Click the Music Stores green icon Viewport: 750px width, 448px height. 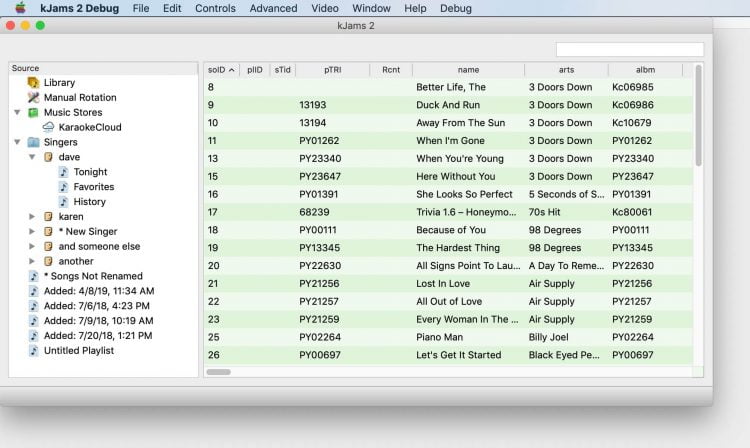click(33, 112)
